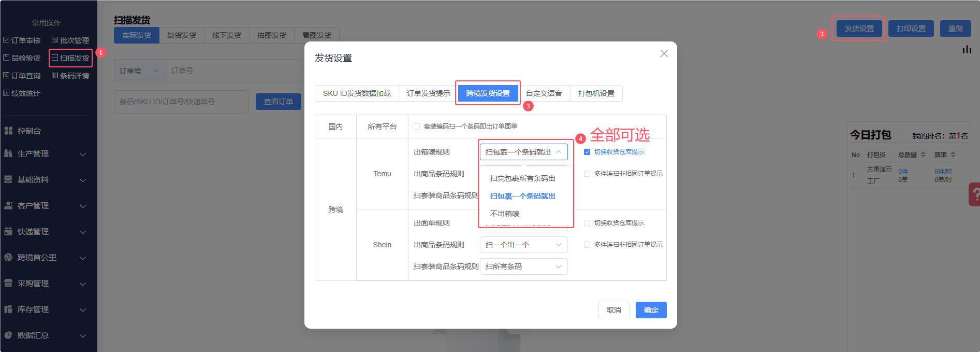Enable 套装编码扫一个条码即出订单面单 checkbox
The image size is (980, 352).
[x=417, y=126]
